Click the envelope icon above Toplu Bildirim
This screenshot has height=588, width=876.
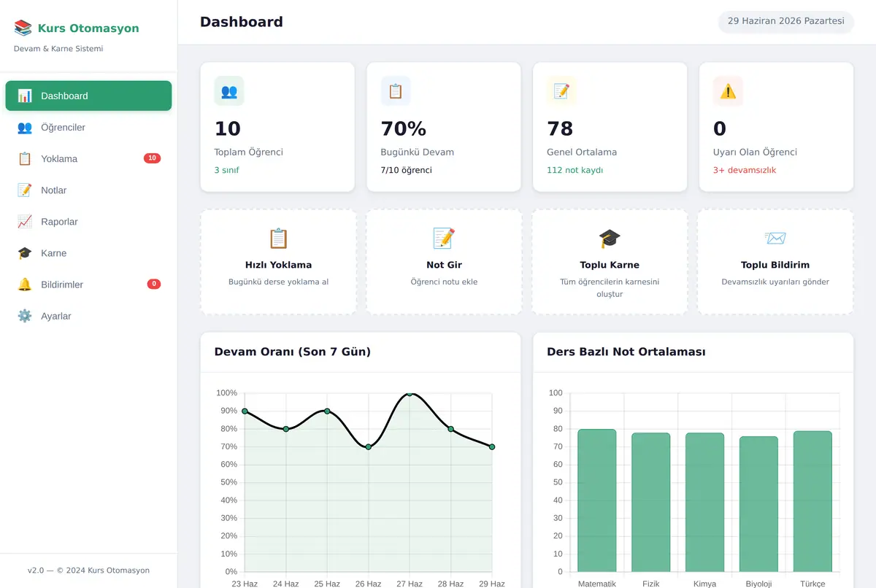tap(775, 239)
